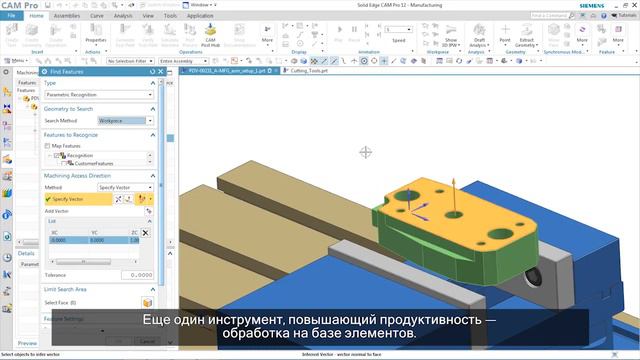Open the Type Parametric Recognition dropdown
The image size is (640, 360).
click(x=99, y=95)
